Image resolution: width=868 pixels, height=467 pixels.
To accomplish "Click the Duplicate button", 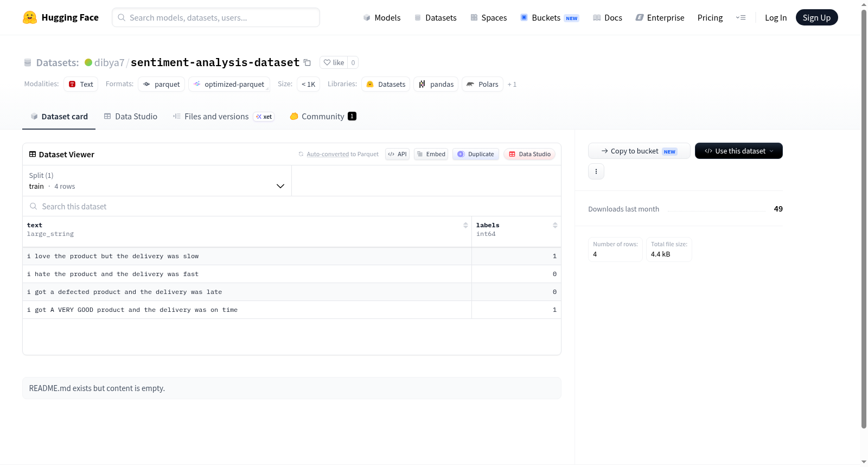I will (x=476, y=154).
